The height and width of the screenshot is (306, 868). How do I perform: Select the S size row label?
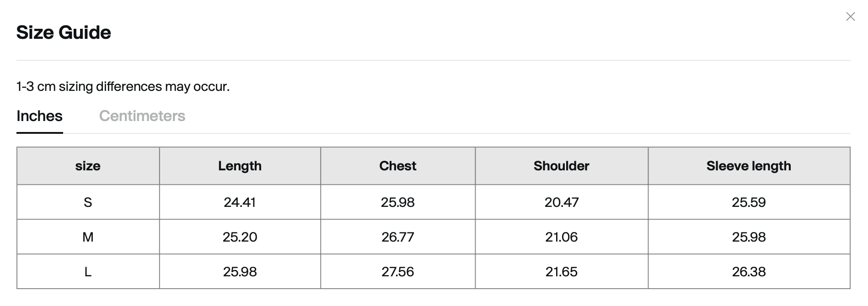coord(88,202)
